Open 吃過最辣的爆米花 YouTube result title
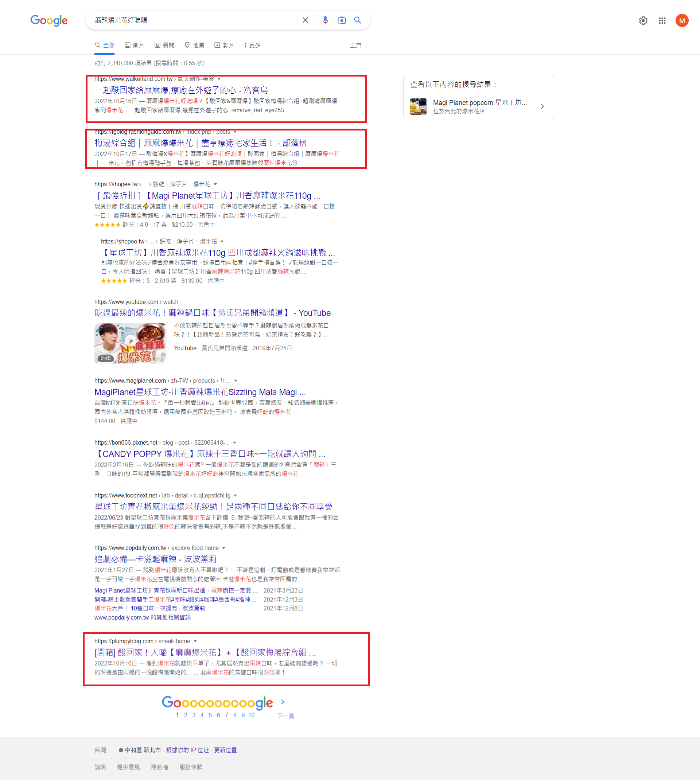Screen dimensions: 700x780 (x=213, y=313)
